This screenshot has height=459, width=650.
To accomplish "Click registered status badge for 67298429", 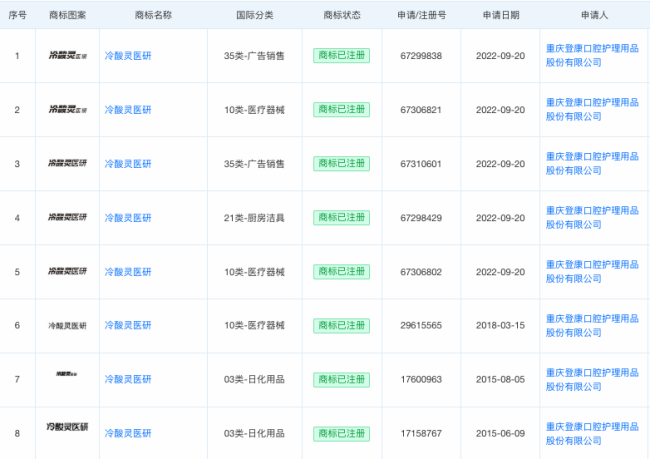I will pyautogui.click(x=341, y=218).
